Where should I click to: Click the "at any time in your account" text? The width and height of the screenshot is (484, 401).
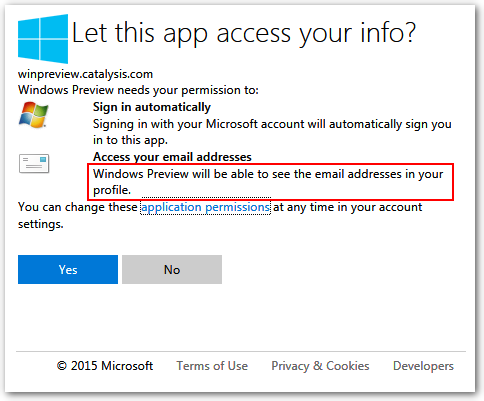[x=348, y=207]
